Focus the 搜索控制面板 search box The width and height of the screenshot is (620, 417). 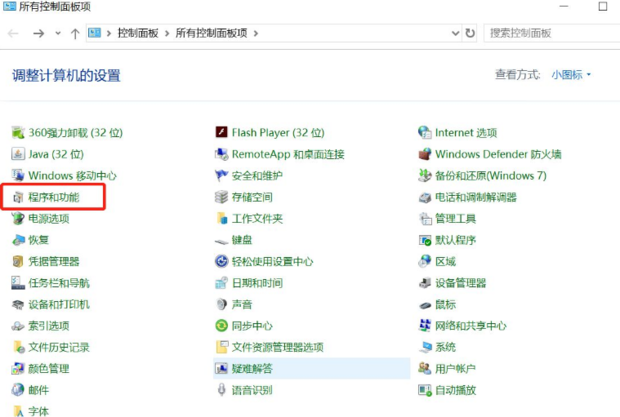(552, 33)
